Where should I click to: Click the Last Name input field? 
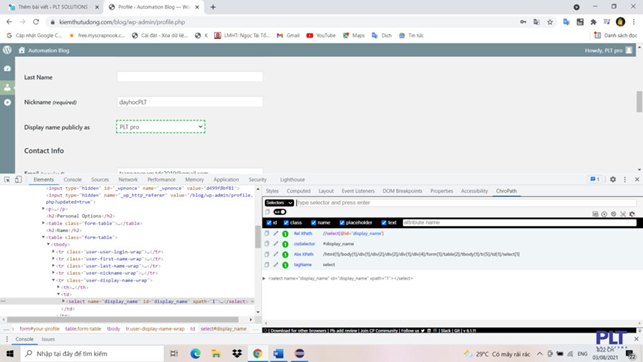coord(190,77)
